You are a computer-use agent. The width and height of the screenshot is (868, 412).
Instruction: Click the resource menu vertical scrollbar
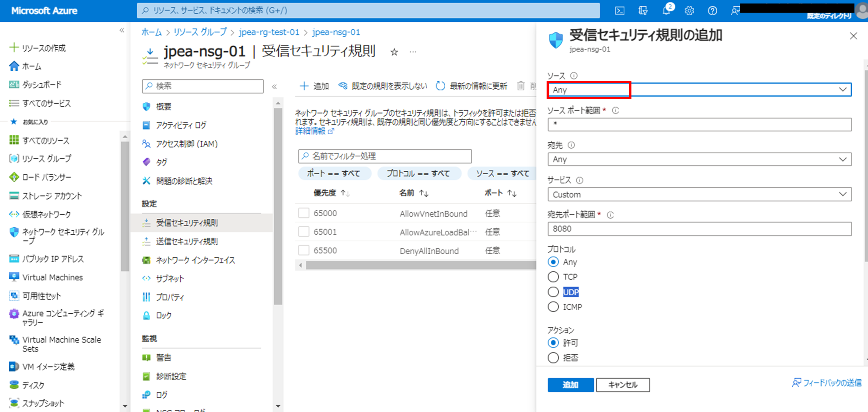tap(278, 205)
